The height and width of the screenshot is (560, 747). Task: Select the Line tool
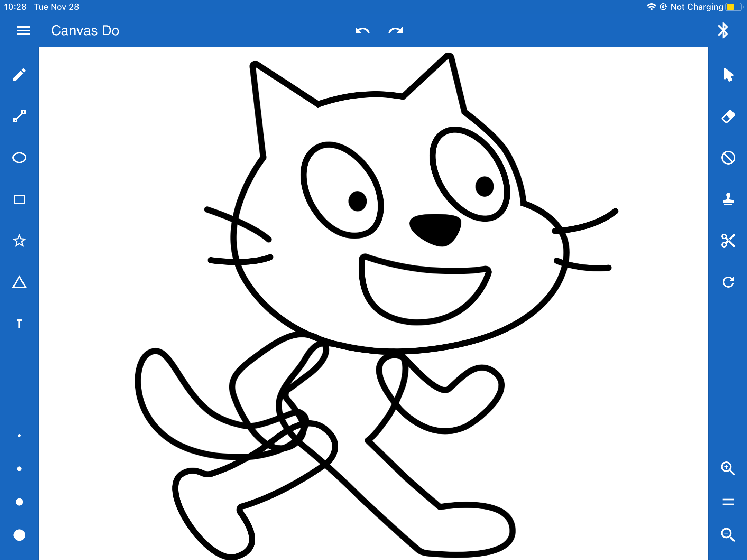click(20, 115)
